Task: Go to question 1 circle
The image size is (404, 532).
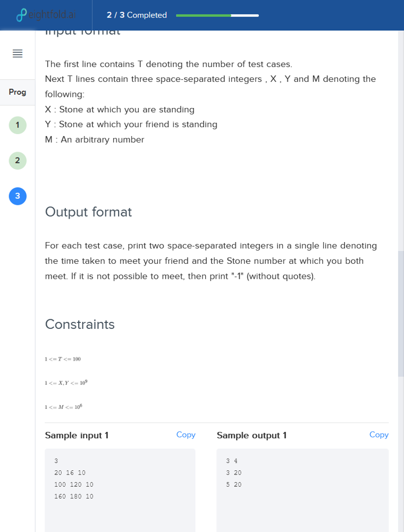Action: (x=18, y=125)
